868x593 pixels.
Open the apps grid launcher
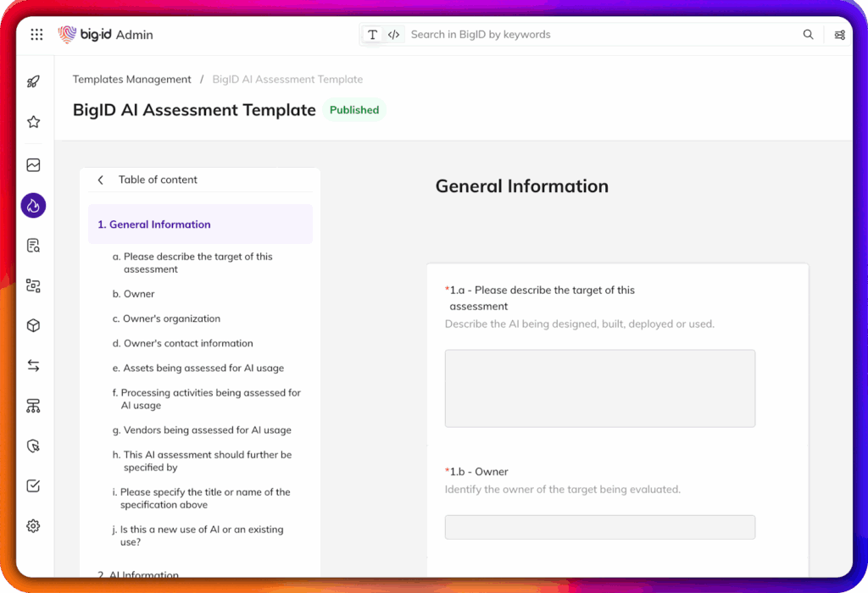(36, 35)
